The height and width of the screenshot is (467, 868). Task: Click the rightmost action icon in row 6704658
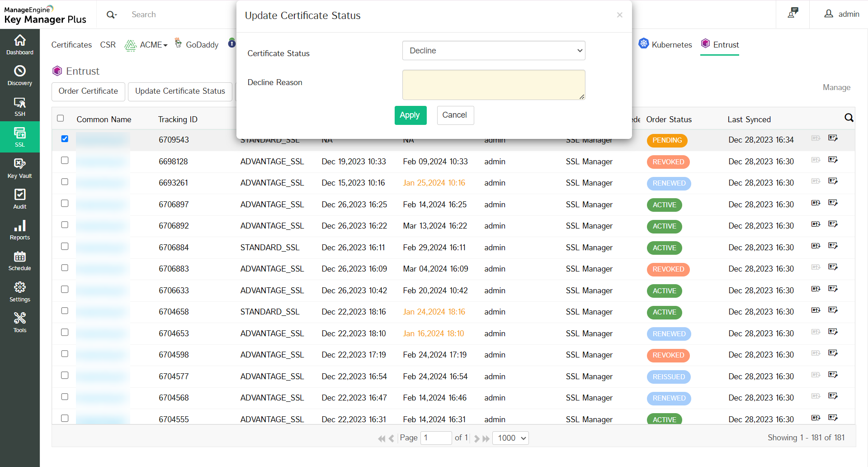point(833,310)
